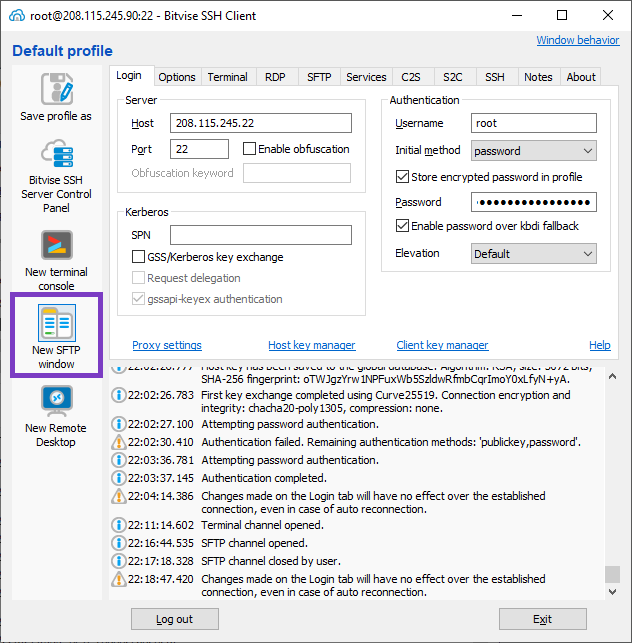Toggle Request delegation checkbox

click(x=138, y=278)
